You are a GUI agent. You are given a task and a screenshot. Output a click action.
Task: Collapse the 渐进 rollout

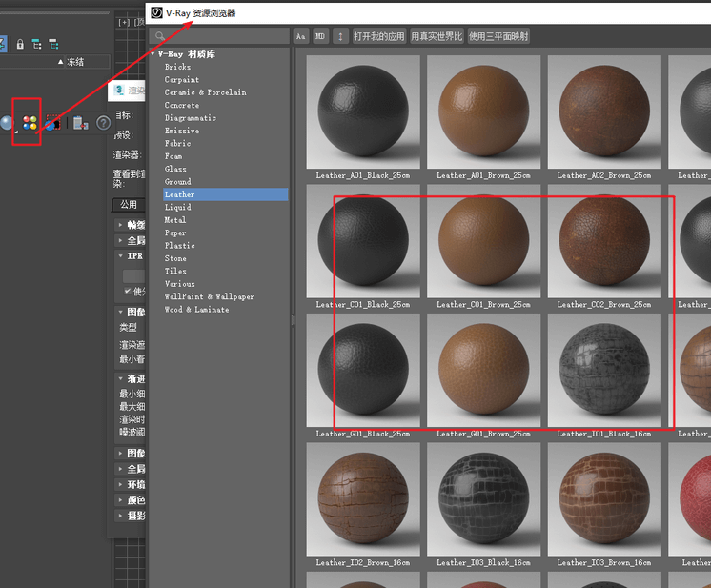tap(121, 378)
